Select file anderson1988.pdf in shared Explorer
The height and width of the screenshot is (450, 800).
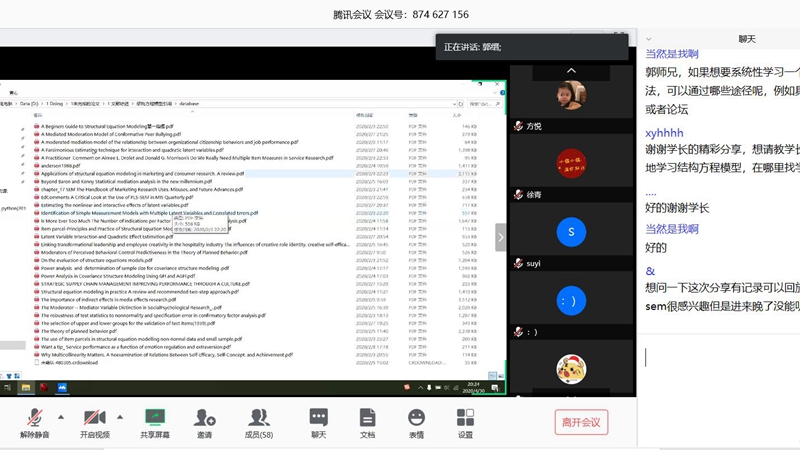pyautogui.click(x=61, y=166)
